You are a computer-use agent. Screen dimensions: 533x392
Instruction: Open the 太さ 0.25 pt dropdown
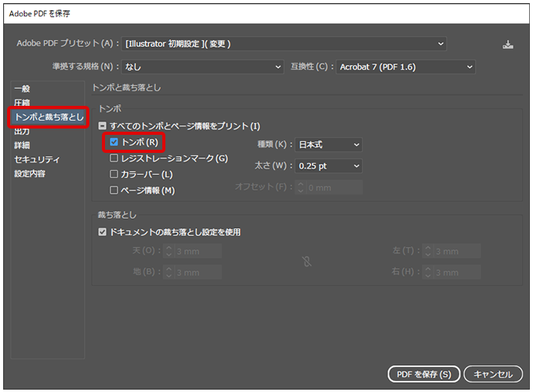328,166
